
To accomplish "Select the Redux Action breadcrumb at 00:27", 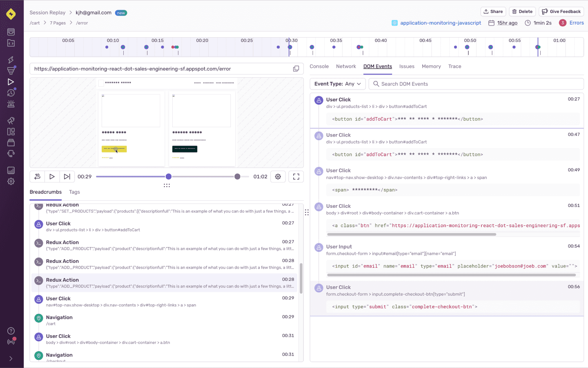I will pos(164,245).
